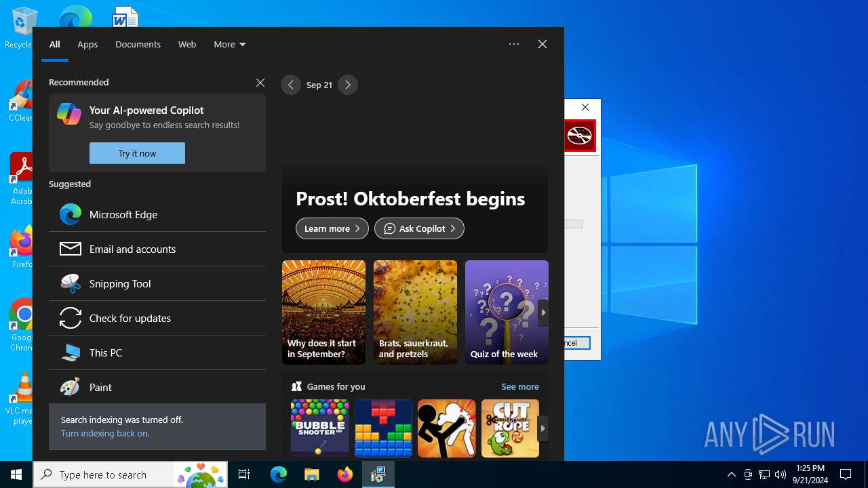Click Prost! Oktoberfest begins headline
Image resolution: width=868 pixels, height=488 pixels.
click(410, 199)
